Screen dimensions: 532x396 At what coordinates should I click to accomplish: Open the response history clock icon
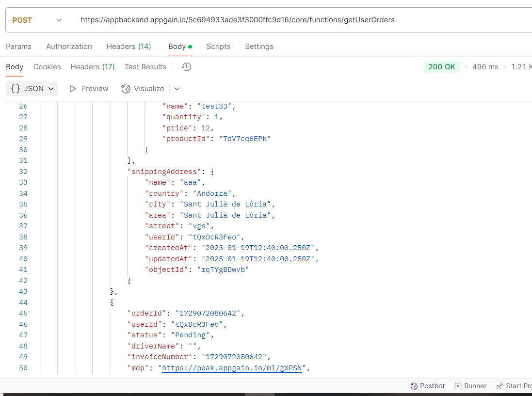click(x=186, y=67)
